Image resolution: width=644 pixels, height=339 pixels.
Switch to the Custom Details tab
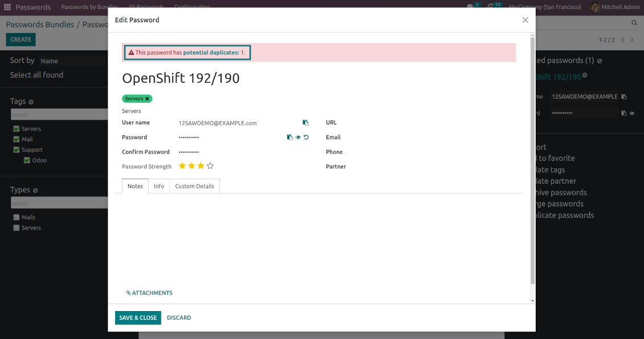[194, 186]
